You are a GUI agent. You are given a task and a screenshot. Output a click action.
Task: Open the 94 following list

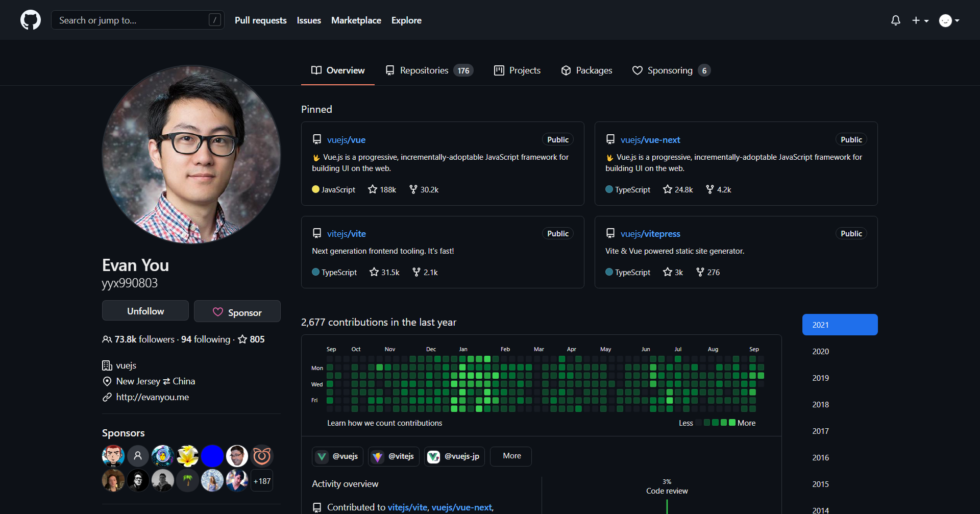[206, 339]
